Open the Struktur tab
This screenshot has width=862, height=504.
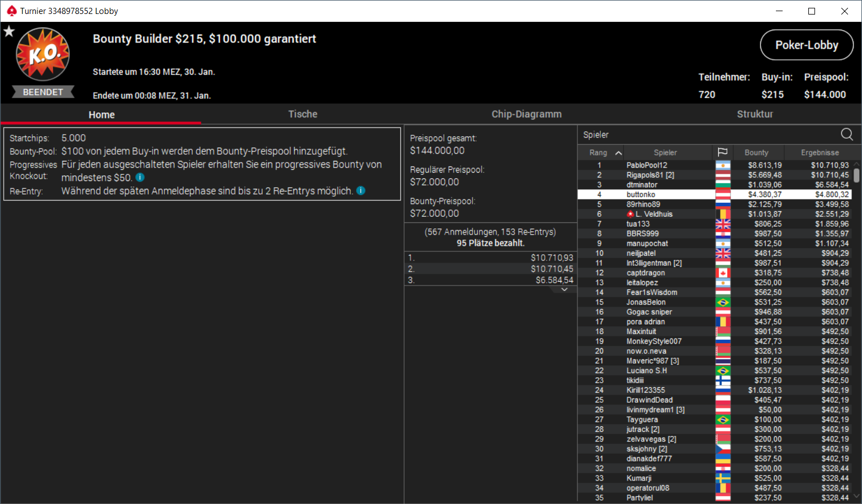click(755, 114)
